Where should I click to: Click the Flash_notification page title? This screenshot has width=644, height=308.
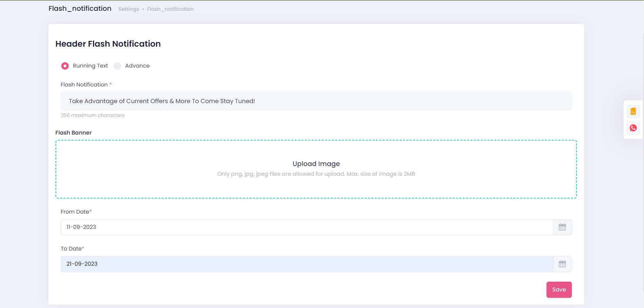pyautogui.click(x=80, y=8)
